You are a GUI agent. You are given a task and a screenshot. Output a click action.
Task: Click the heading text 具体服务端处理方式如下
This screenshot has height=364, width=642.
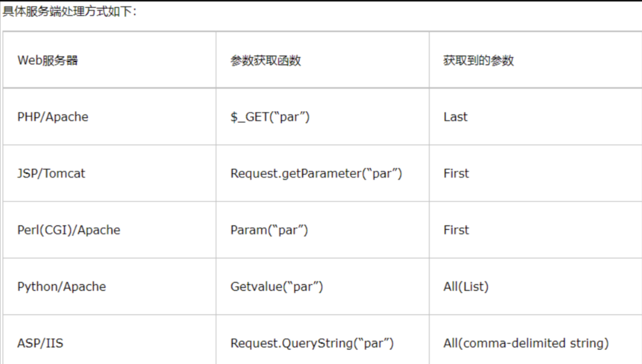(69, 11)
